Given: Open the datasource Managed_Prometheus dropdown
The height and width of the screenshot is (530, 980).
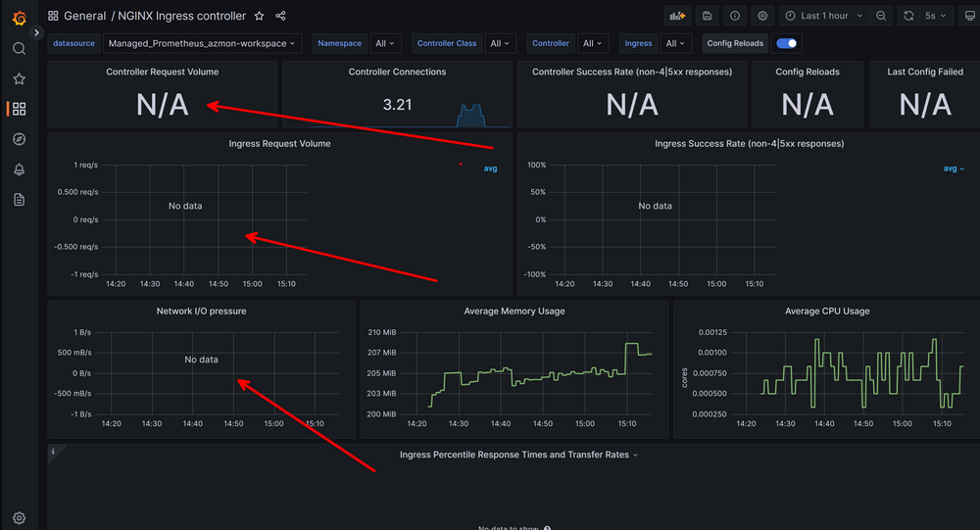Looking at the screenshot, I should click(203, 43).
